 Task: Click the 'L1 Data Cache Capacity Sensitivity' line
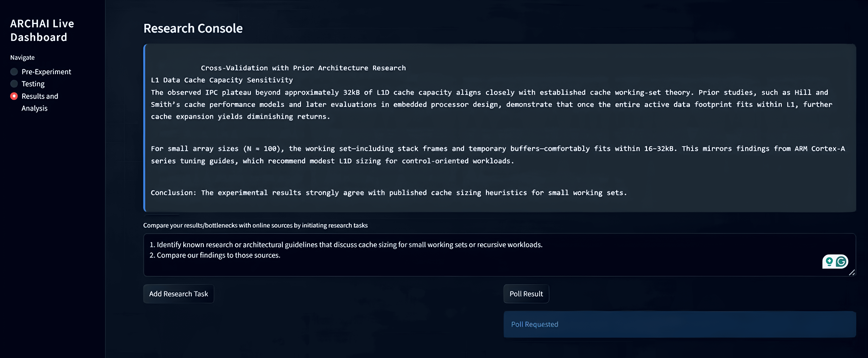[x=222, y=80]
